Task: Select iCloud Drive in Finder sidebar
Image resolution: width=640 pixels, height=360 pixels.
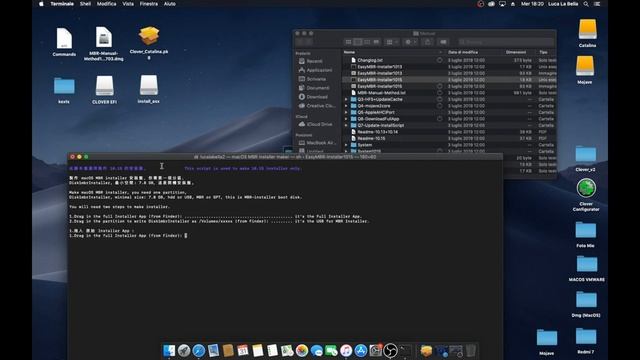Action: pos(319,124)
